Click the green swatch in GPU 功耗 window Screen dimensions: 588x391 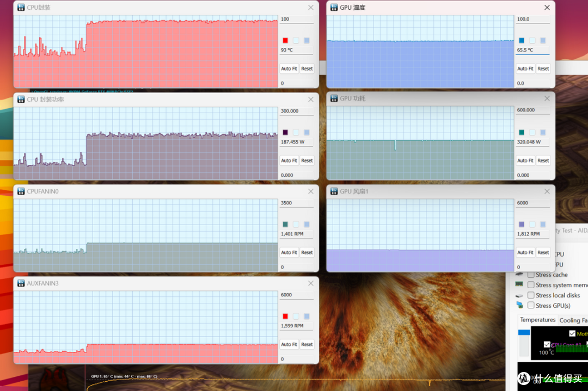pyautogui.click(x=521, y=132)
